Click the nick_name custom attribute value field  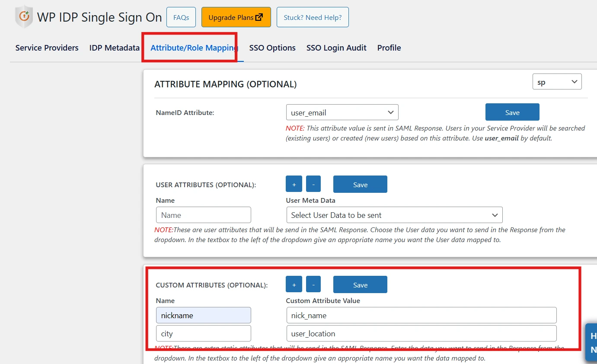pyautogui.click(x=421, y=315)
